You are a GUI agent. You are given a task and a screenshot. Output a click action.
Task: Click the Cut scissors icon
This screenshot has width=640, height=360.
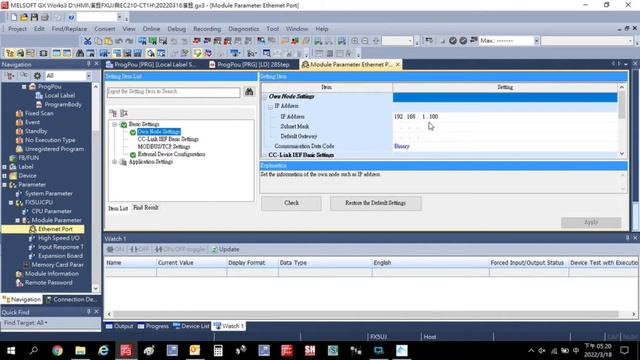(x=88, y=41)
